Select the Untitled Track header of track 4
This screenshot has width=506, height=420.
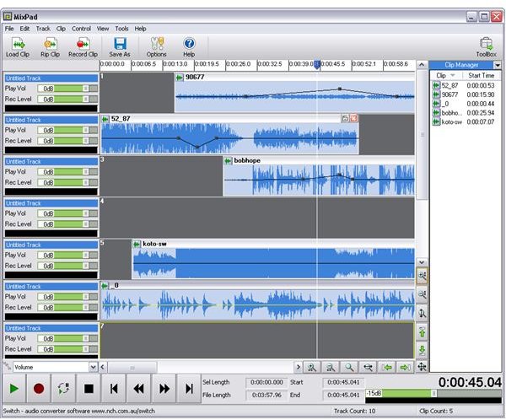51,203
